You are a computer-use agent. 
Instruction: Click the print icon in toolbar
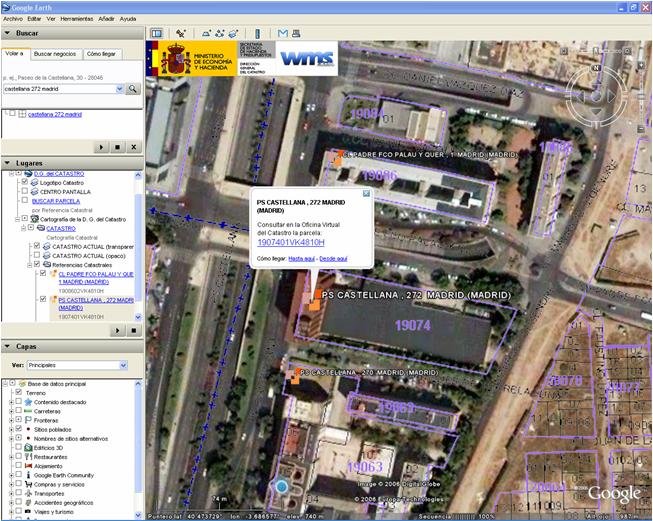pos(296,33)
